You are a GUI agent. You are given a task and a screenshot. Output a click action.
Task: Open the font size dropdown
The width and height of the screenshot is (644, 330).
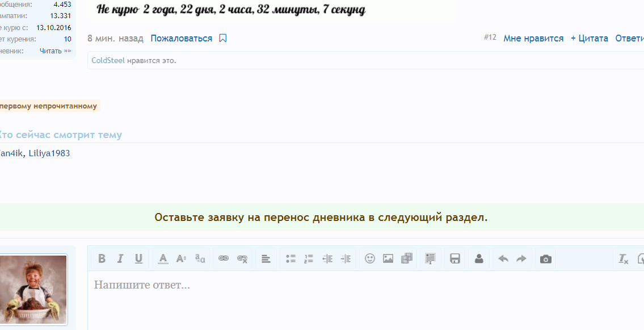click(x=181, y=258)
